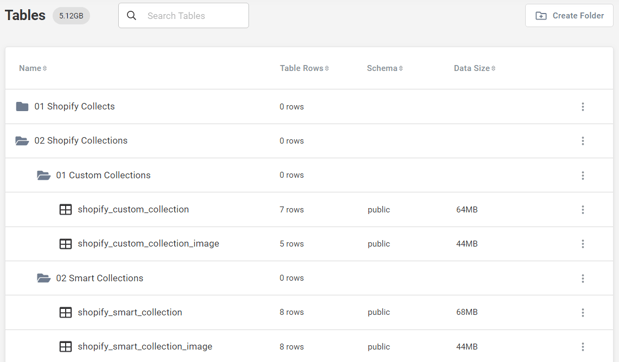619x362 pixels.
Task: Open the shopify_custom_collection_image table
Action: pos(148,244)
